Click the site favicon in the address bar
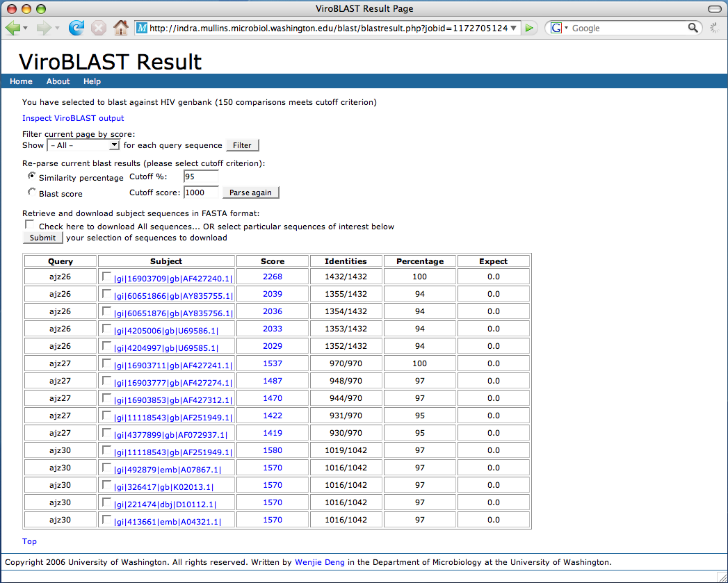 click(x=142, y=28)
